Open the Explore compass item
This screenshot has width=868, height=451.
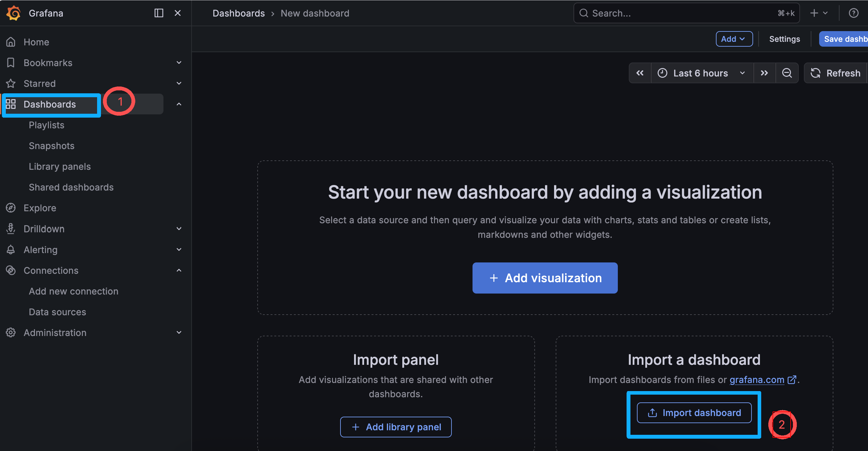pyautogui.click(x=40, y=208)
